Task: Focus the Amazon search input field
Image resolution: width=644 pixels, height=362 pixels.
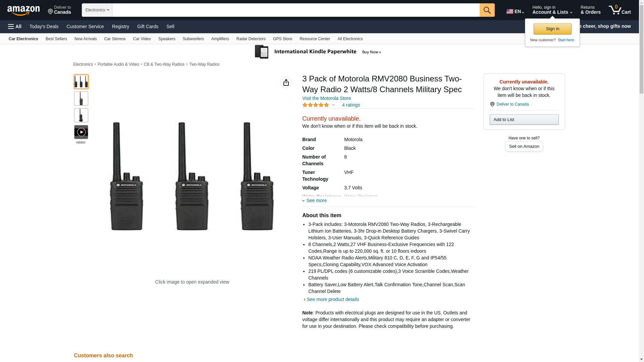Action: click(x=296, y=10)
